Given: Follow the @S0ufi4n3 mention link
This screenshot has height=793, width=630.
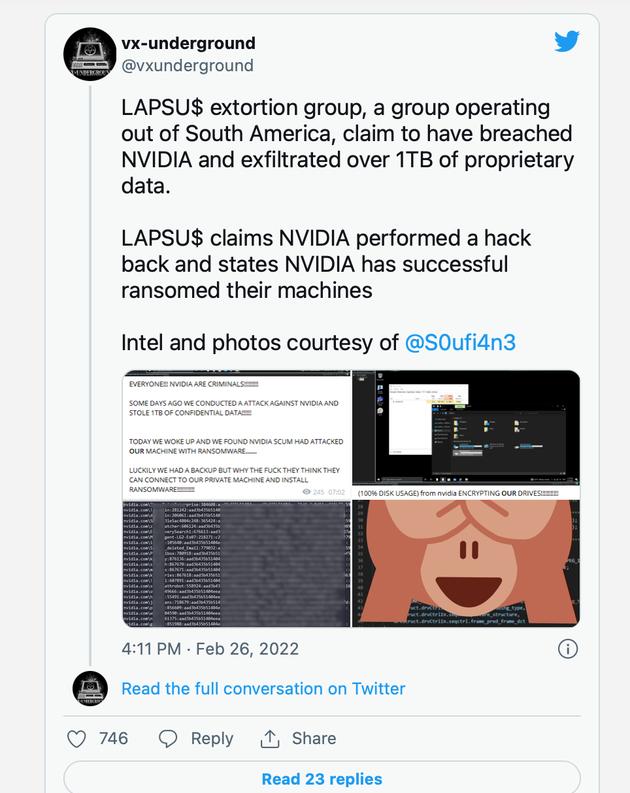Looking at the screenshot, I should point(460,342).
